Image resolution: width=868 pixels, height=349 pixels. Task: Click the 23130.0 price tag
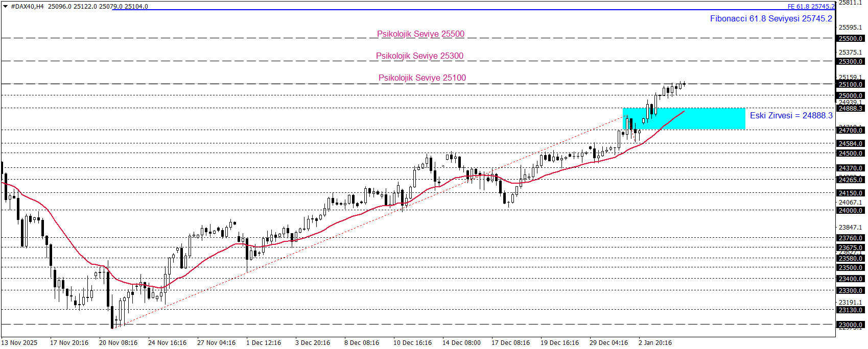(851, 310)
